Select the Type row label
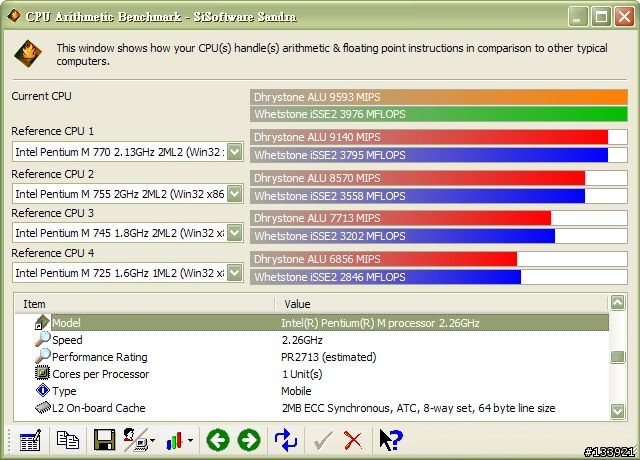The height and width of the screenshot is (460, 640). (x=64, y=391)
